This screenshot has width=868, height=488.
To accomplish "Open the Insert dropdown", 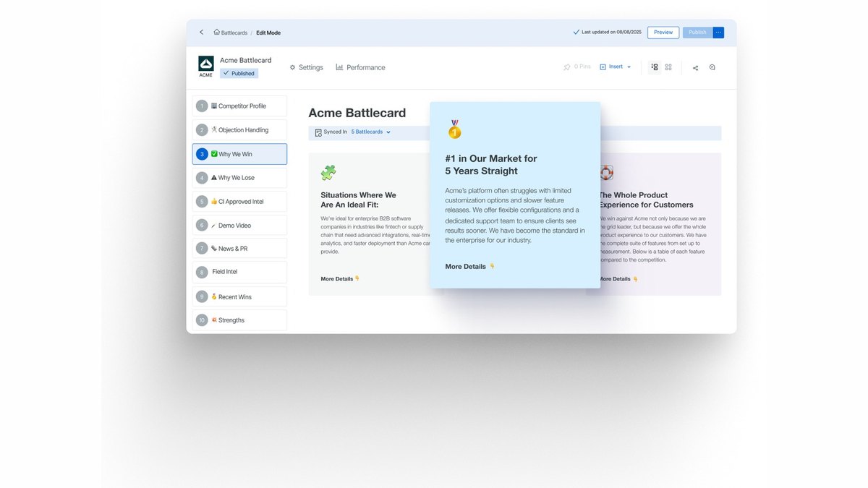I will [615, 67].
